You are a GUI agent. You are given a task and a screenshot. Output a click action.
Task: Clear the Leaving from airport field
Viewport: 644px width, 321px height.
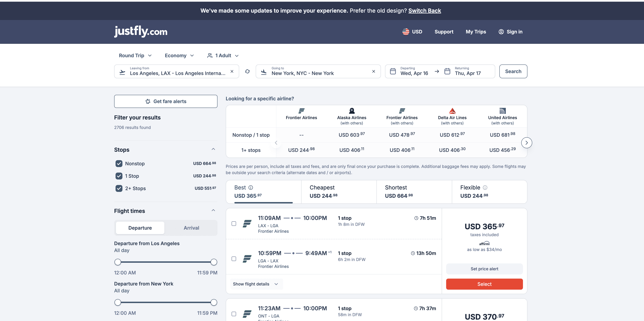232,71
